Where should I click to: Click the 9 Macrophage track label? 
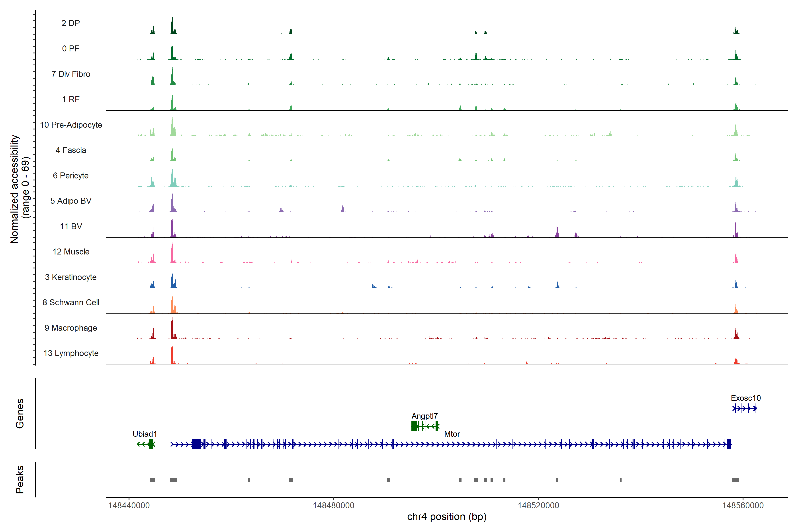[70, 328]
